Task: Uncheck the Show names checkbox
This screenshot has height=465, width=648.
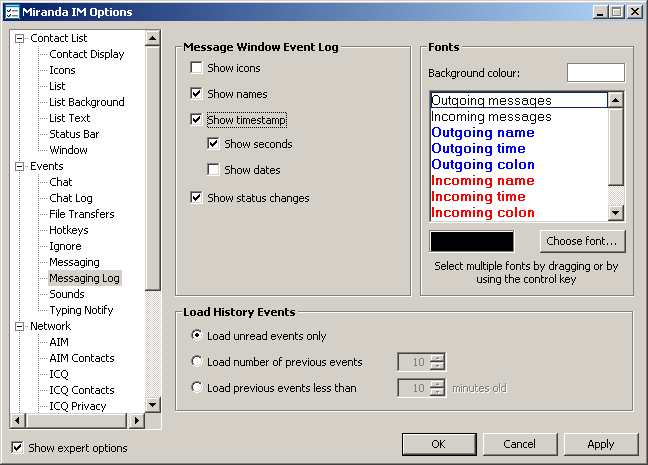Action: tap(196, 93)
